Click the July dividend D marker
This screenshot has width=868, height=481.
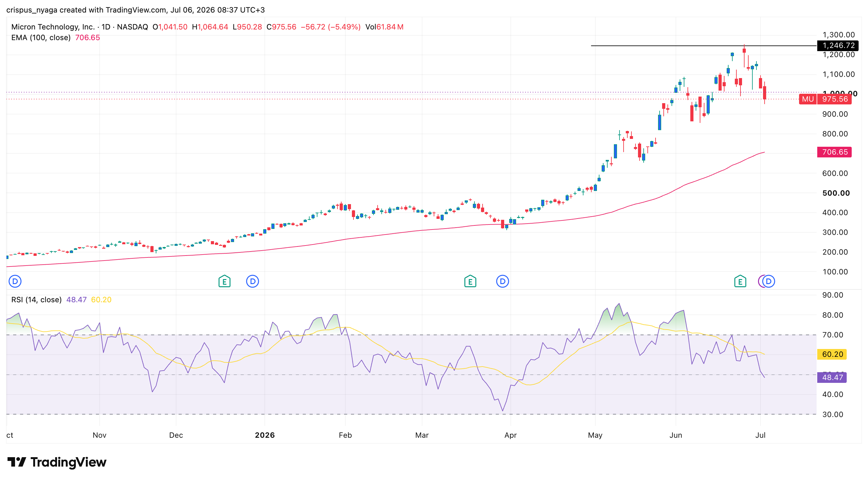click(x=769, y=281)
